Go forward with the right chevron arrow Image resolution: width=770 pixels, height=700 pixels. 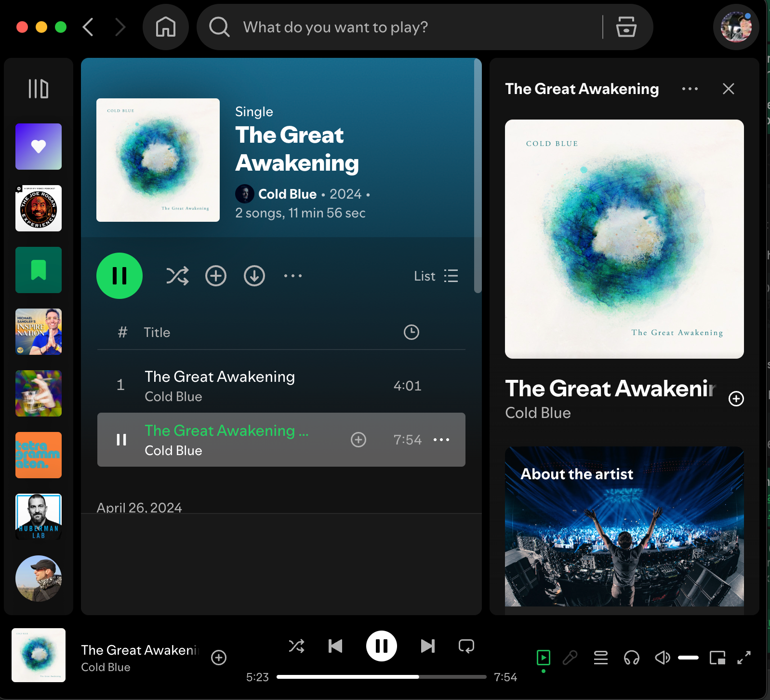[x=120, y=27]
